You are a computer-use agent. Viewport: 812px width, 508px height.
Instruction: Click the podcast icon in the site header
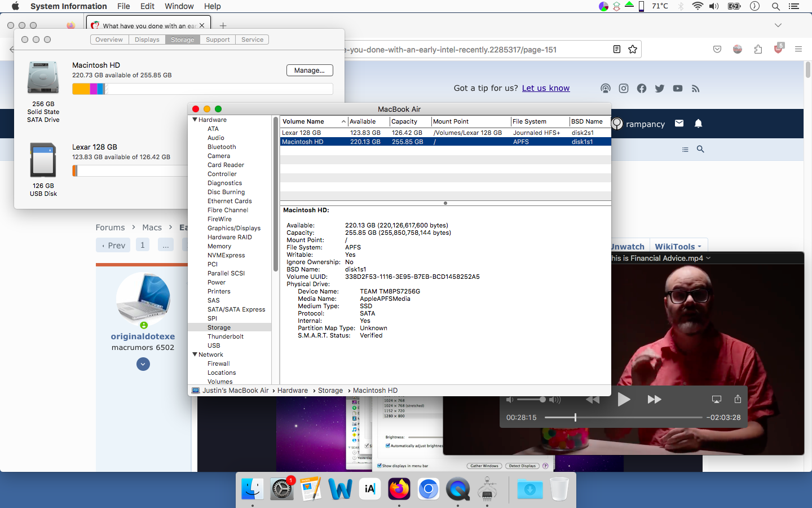(x=606, y=88)
